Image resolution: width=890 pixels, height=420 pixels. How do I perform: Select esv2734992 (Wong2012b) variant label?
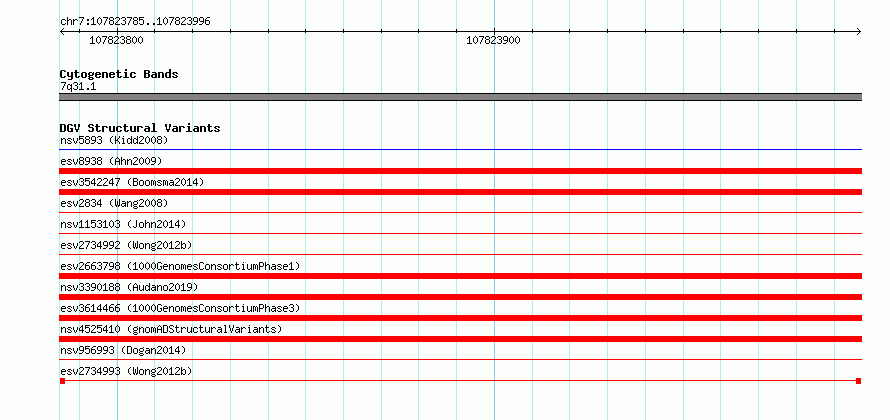point(126,245)
